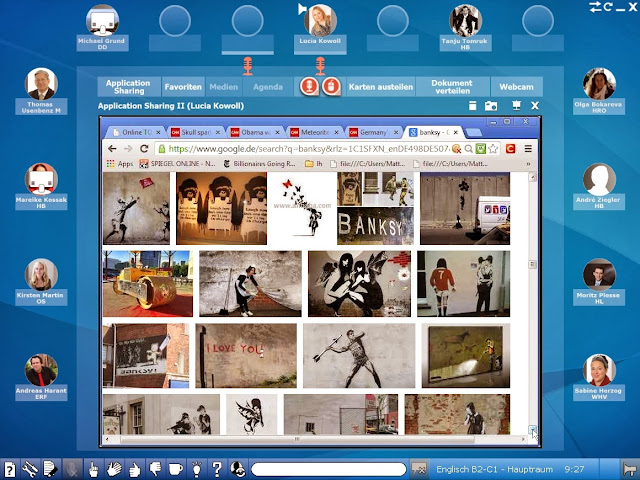The image size is (640, 480).
Task: Toggle the left red microphone button
Action: pos(309,86)
